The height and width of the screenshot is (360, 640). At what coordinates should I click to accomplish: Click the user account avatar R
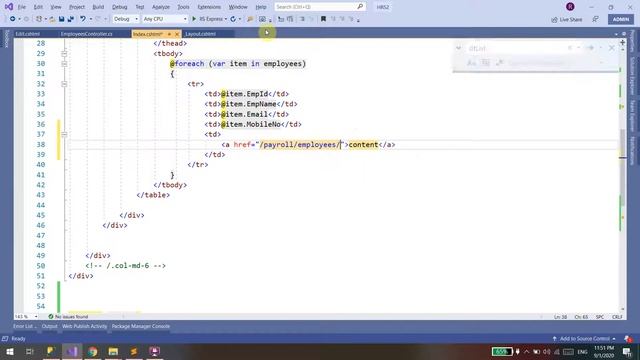tap(570, 7)
